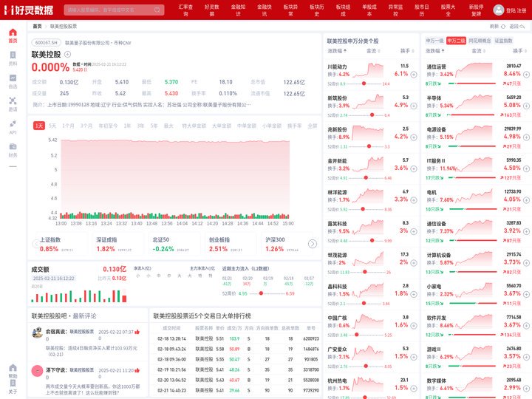Click the user avatar icon
532x399 pixels.
499,10
